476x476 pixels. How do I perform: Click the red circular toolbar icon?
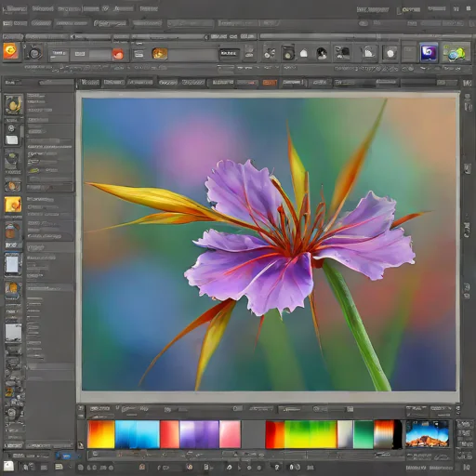point(118,55)
